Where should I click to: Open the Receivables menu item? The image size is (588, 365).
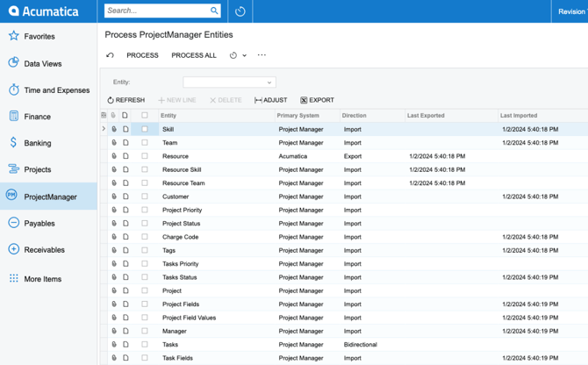[x=44, y=249]
